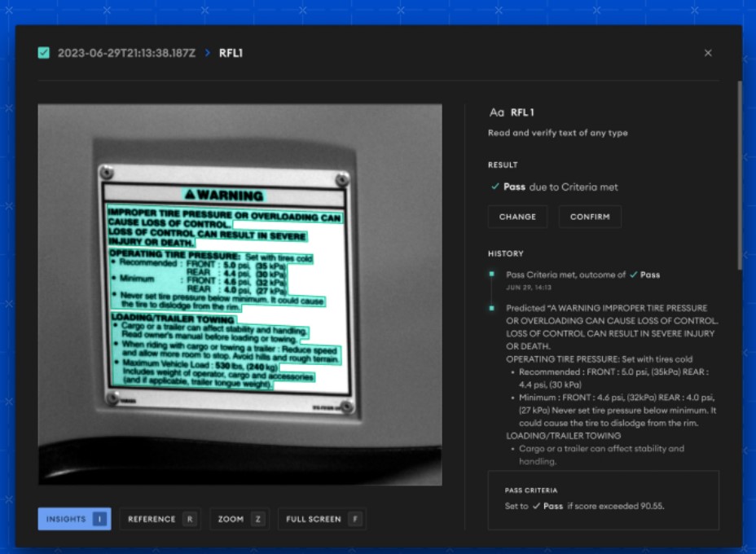
Task: Click the 'OPERATING TIRE PRESSURE' predicted text line
Action: point(599,359)
